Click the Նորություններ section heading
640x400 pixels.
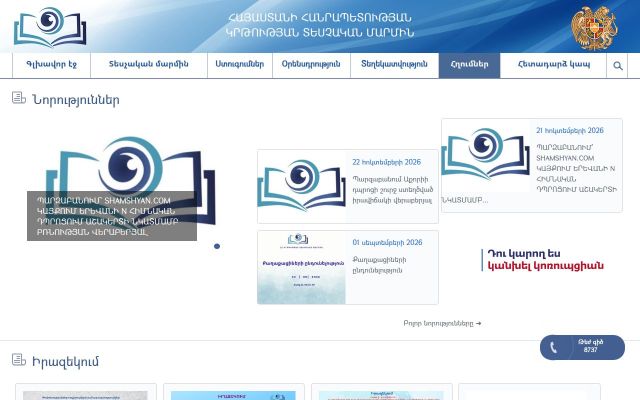point(76,100)
